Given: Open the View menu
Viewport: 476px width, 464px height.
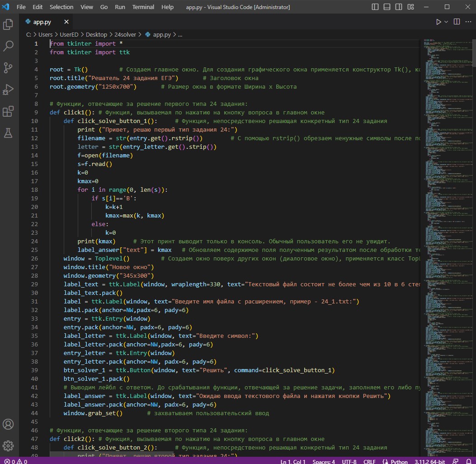Looking at the screenshot, I should pyautogui.click(x=86, y=7).
